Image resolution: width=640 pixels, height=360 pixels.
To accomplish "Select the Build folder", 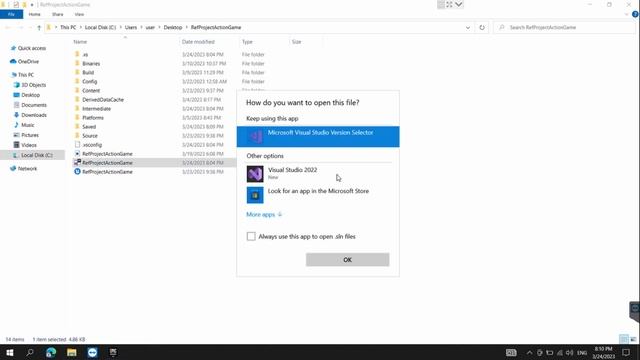I will pos(88,72).
